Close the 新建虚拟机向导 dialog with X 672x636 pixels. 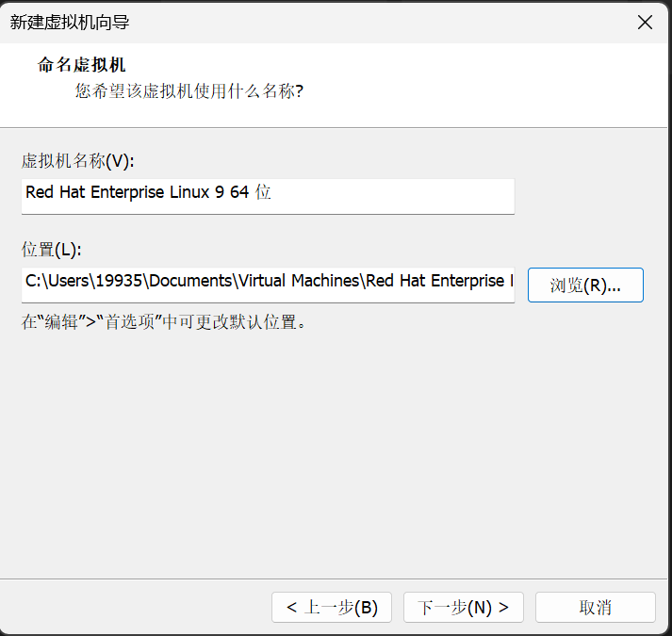(x=645, y=23)
